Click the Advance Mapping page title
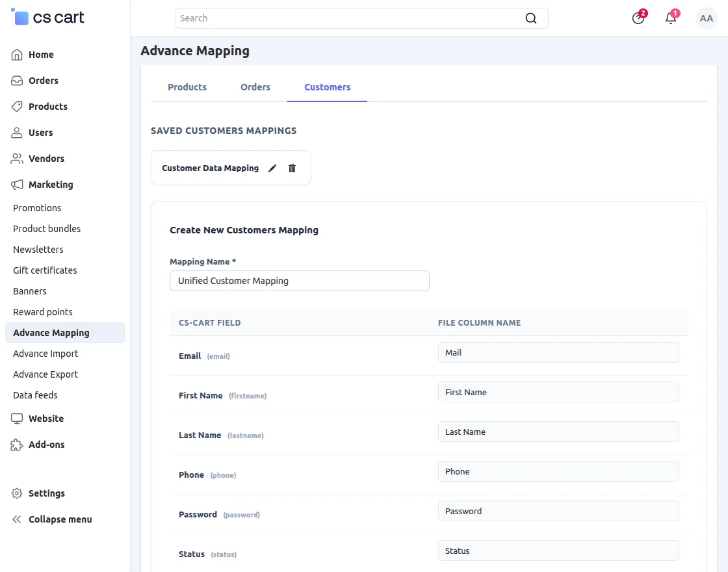 195,51
